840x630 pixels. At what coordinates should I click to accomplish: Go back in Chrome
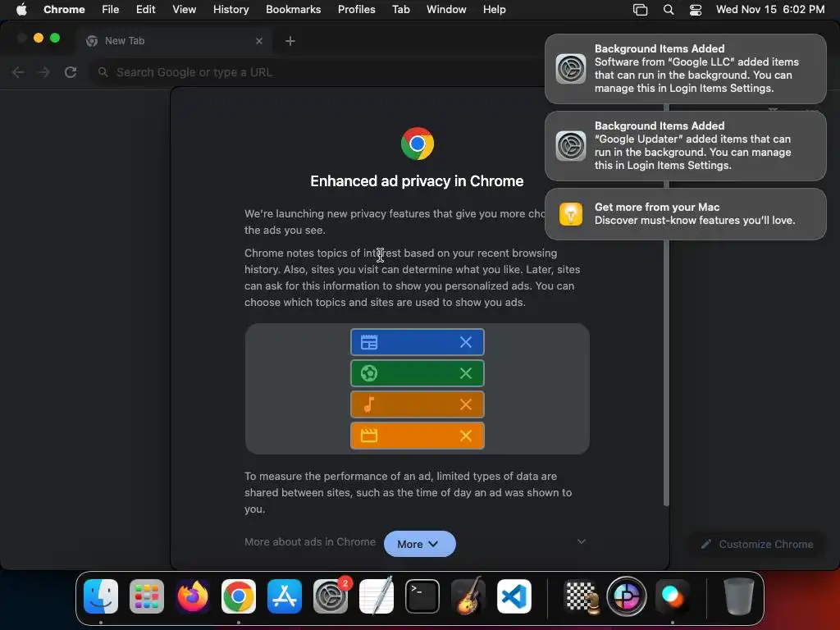(x=18, y=72)
